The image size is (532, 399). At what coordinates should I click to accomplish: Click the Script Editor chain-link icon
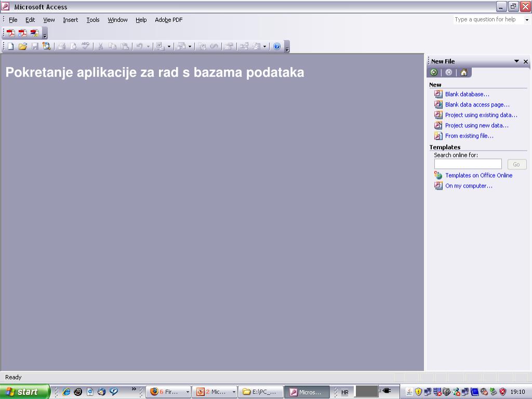point(214,46)
